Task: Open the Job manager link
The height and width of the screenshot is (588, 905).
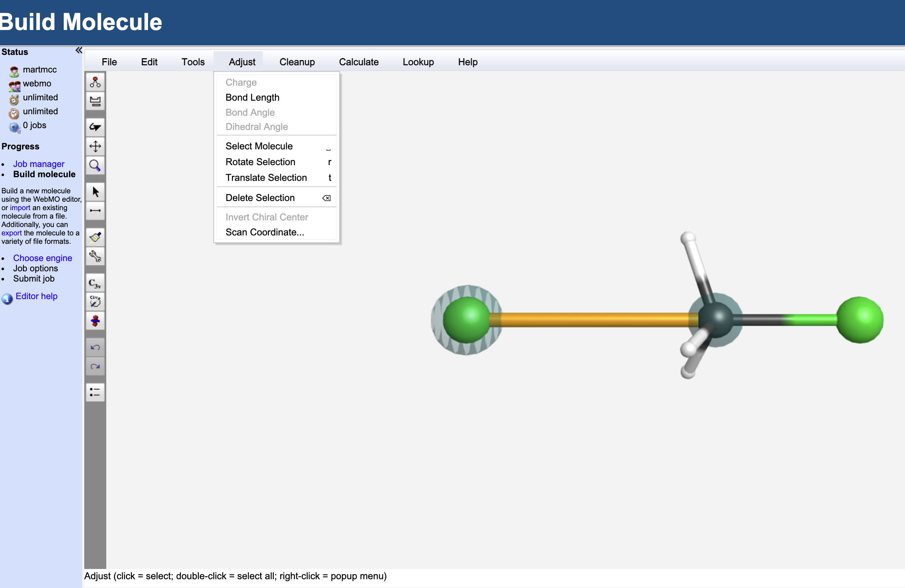Action: pyautogui.click(x=38, y=164)
